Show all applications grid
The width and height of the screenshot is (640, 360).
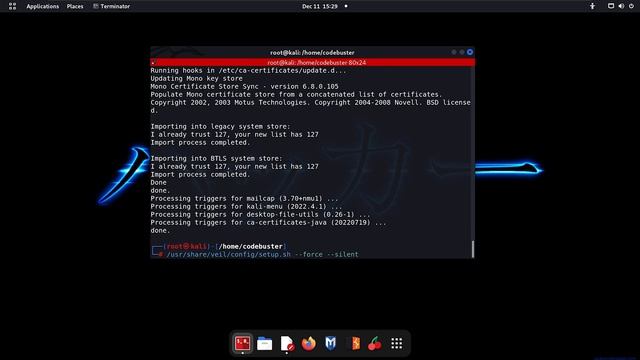coord(397,344)
